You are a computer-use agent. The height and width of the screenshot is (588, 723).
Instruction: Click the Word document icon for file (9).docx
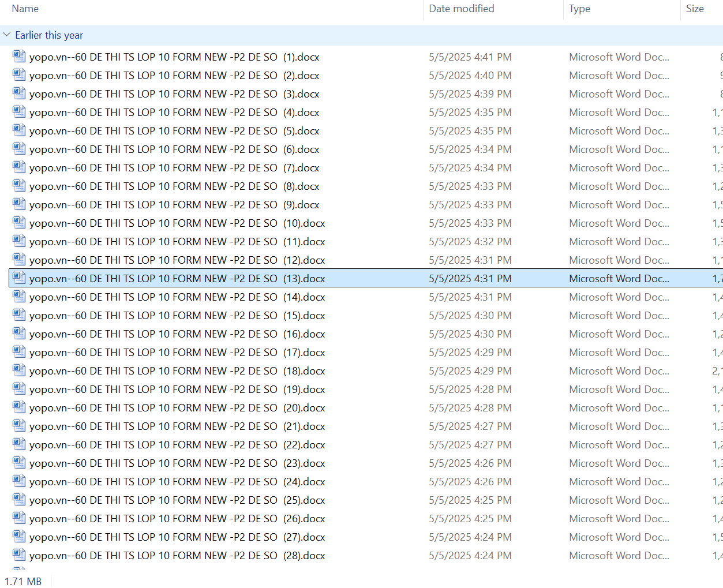(19, 204)
